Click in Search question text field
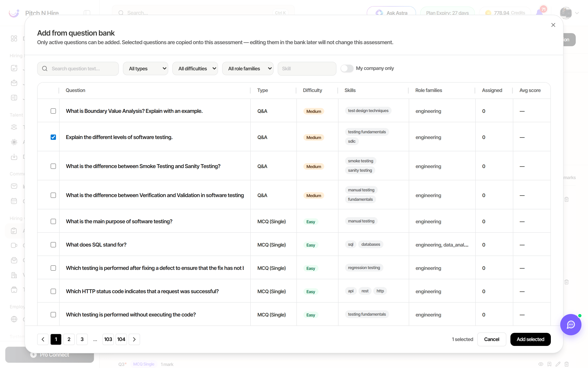 (x=78, y=69)
